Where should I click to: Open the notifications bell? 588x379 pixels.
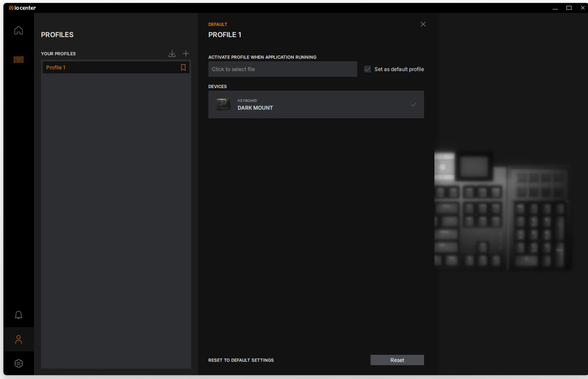(18, 315)
